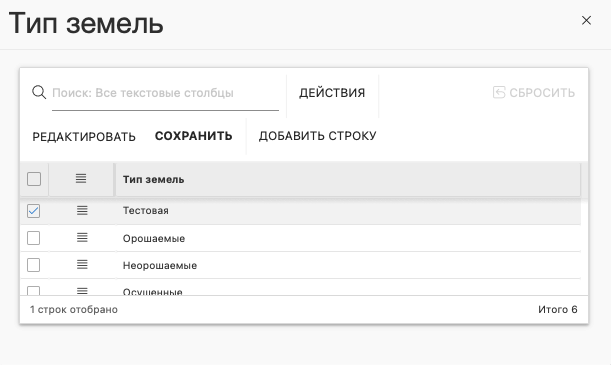Close the Тип земель dialog

(x=586, y=20)
